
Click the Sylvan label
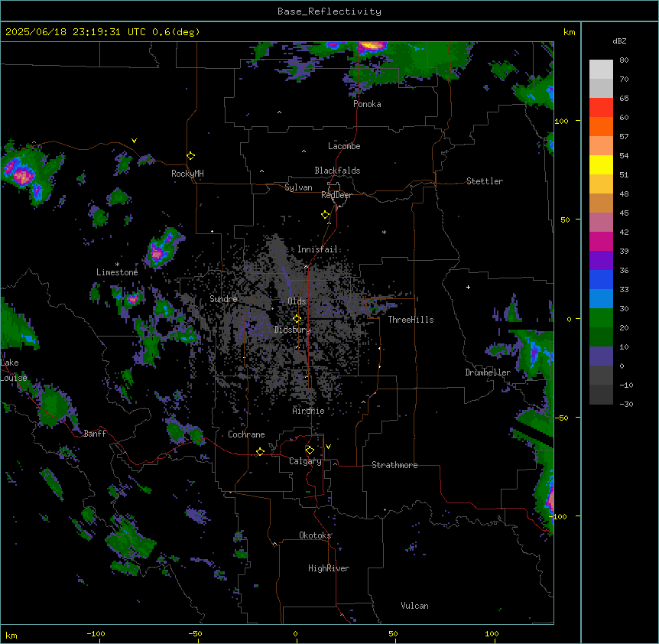[298, 187]
